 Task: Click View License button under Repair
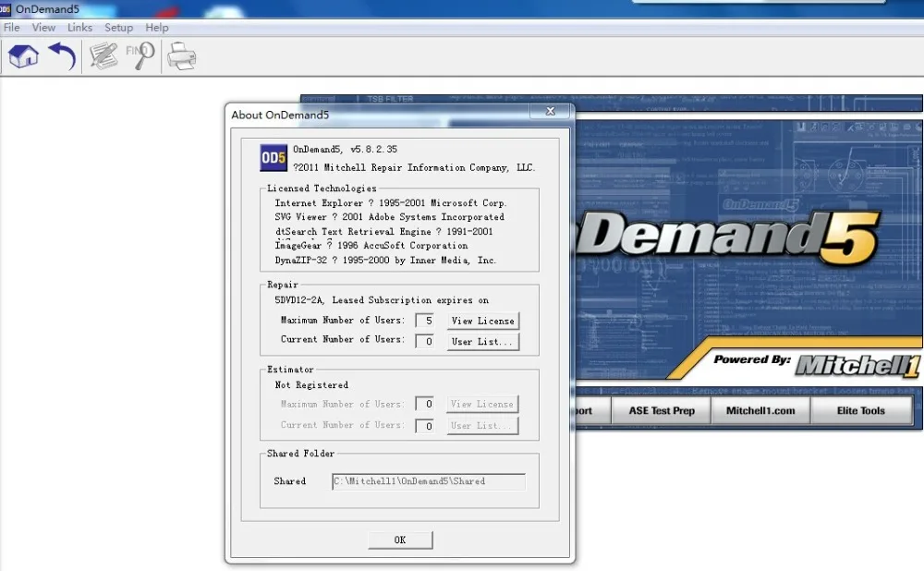tap(482, 321)
